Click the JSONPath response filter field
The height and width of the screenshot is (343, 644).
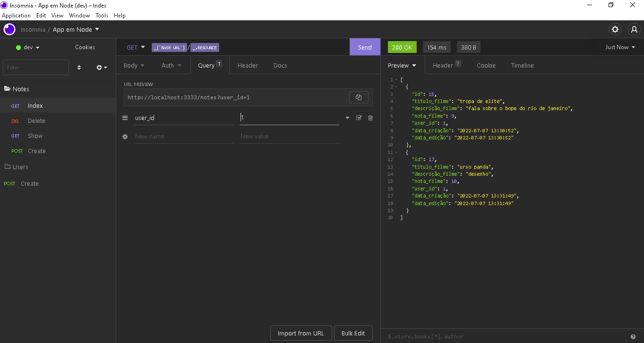506,336
